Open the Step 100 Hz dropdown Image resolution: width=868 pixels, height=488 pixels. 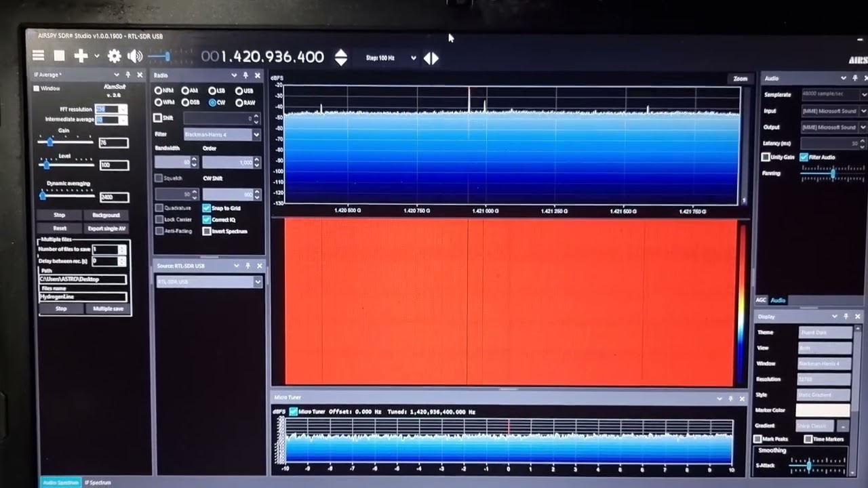click(x=391, y=58)
